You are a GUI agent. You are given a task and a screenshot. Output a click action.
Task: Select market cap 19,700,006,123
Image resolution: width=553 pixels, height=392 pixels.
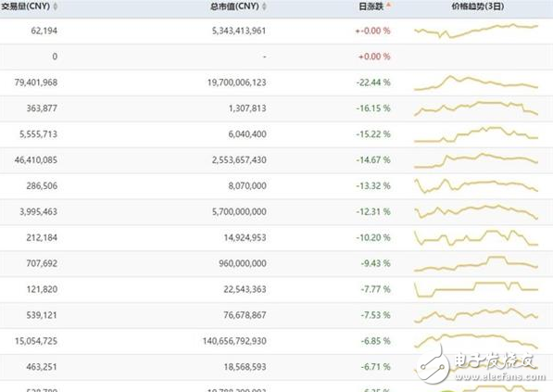tap(236, 82)
